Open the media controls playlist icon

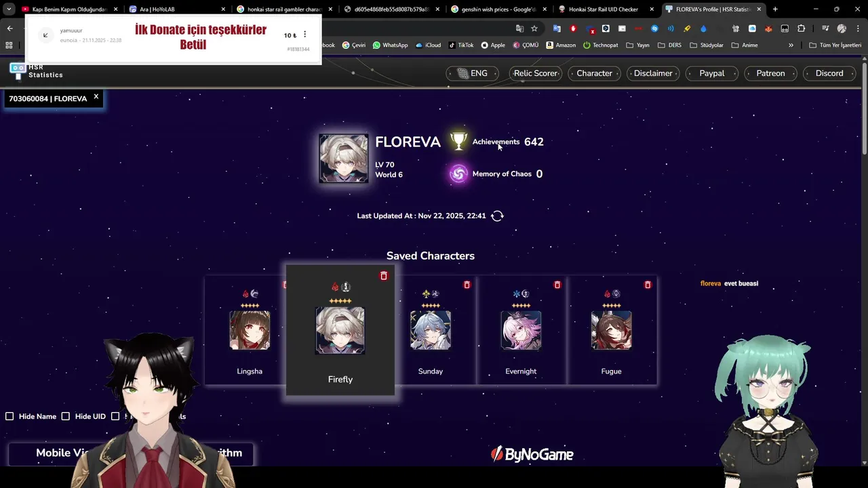click(825, 28)
